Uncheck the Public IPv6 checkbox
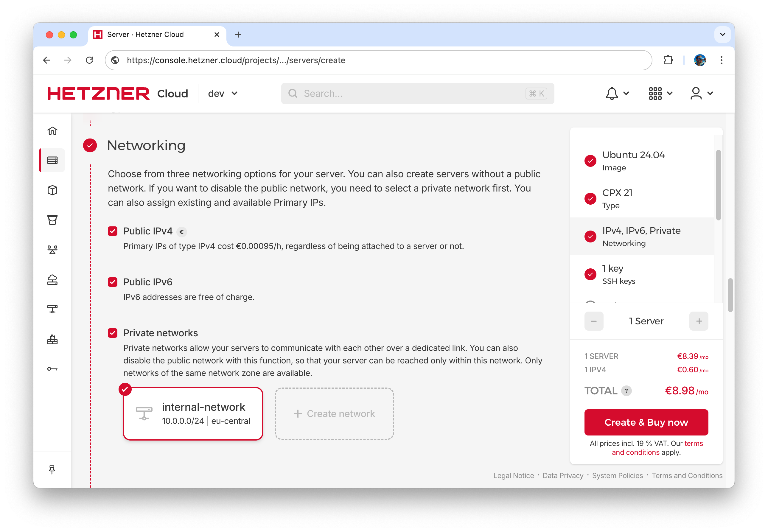Image resolution: width=768 pixels, height=532 pixels. [113, 282]
